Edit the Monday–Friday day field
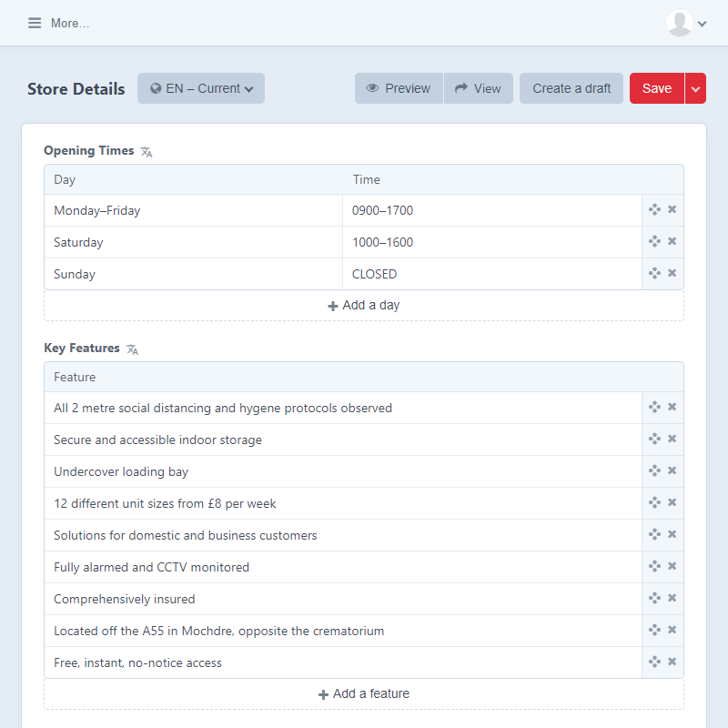The width and height of the screenshot is (728, 728). (194, 210)
